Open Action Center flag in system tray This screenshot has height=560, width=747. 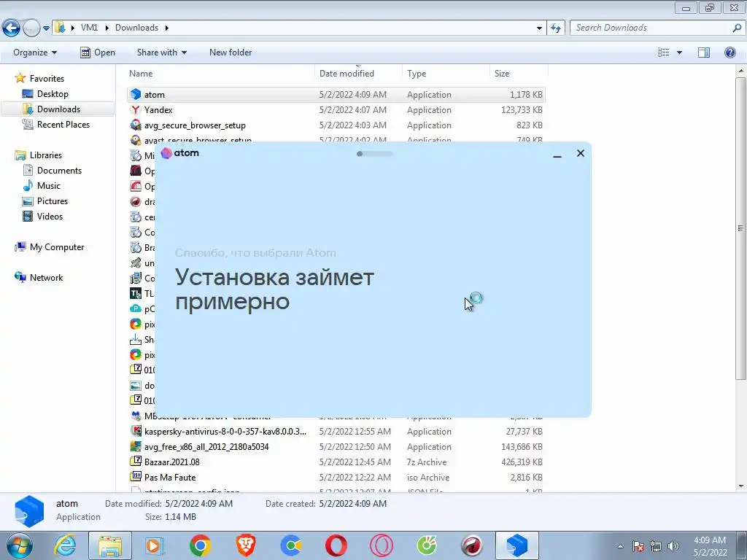click(x=638, y=546)
